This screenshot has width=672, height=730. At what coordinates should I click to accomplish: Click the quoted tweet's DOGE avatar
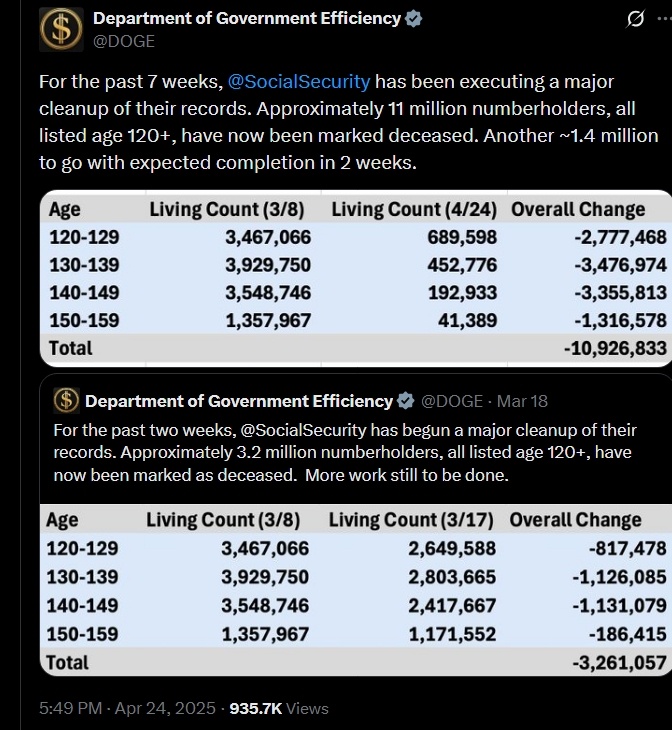pyautogui.click(x=67, y=401)
